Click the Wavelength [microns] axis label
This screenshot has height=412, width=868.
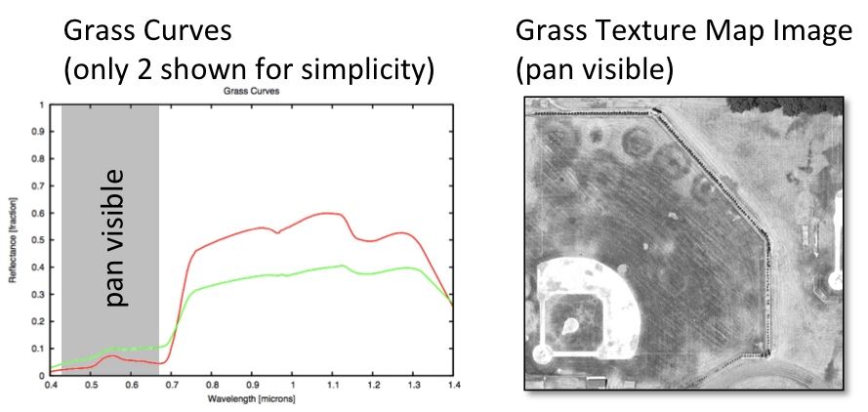pos(250,399)
